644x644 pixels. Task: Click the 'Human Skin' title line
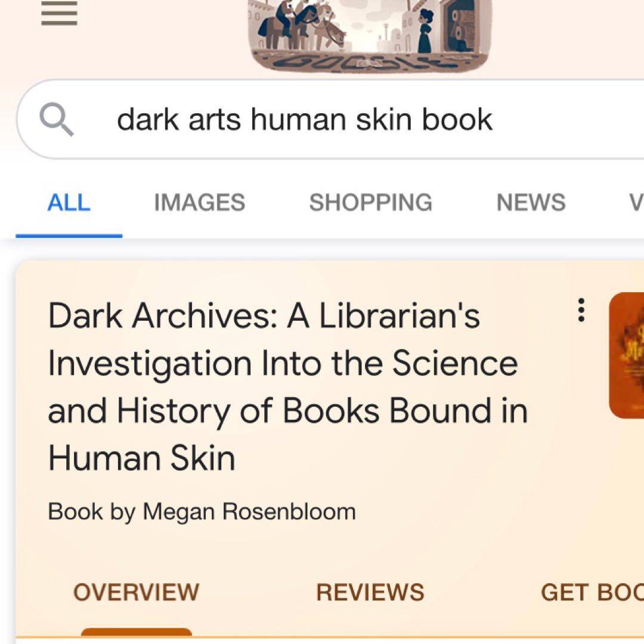pos(142,458)
